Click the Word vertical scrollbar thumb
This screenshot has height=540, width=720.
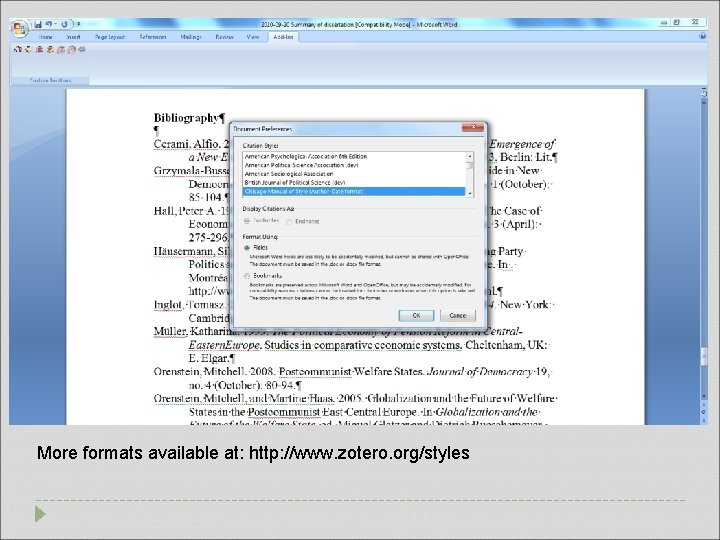pos(703,355)
